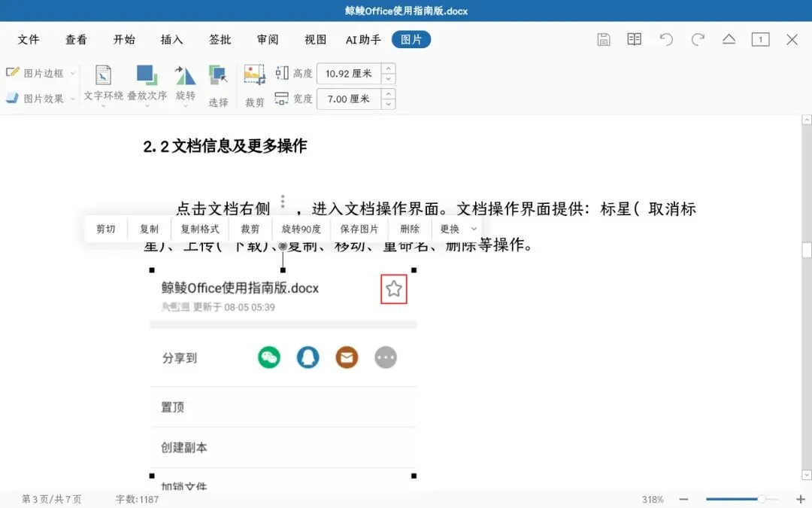
Task: Click the scroll up arrow of the scrollbar
Action: tap(806, 120)
